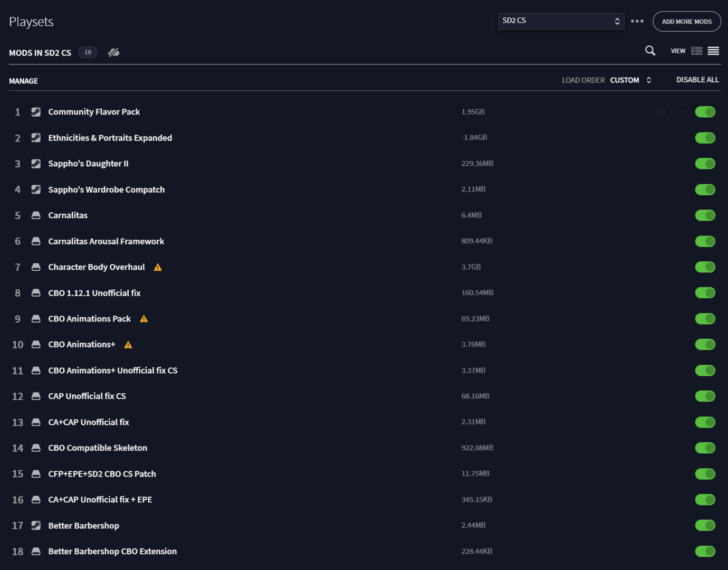Open the SD2 CS playset dropdown
The height and width of the screenshot is (570, 728).
point(561,21)
